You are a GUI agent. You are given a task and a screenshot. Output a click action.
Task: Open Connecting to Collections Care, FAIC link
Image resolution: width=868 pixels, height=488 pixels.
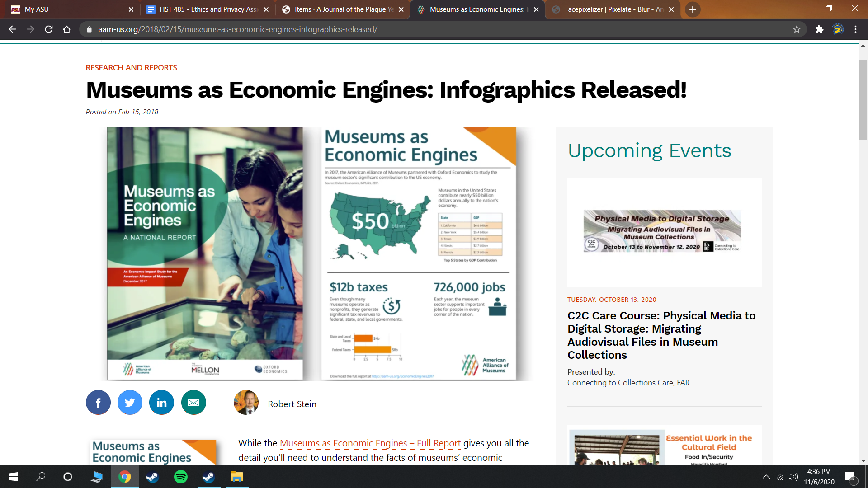[x=629, y=383]
